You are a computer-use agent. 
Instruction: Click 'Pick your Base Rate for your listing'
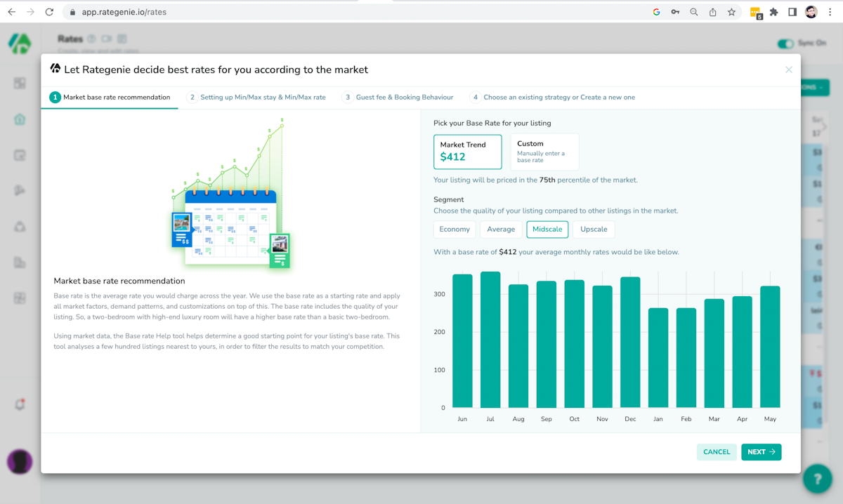(x=492, y=124)
